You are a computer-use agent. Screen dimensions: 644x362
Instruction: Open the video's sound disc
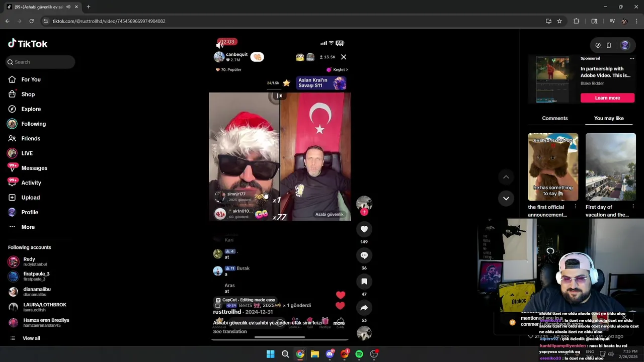coord(364,333)
